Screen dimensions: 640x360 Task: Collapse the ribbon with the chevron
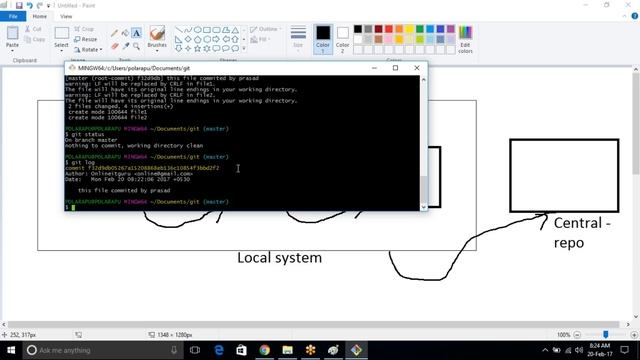(624, 16)
